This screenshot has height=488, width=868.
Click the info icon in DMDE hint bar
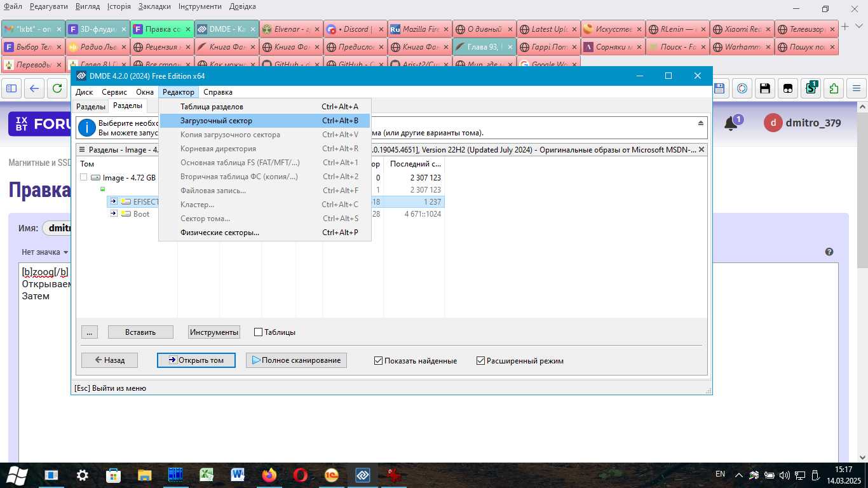(86, 128)
